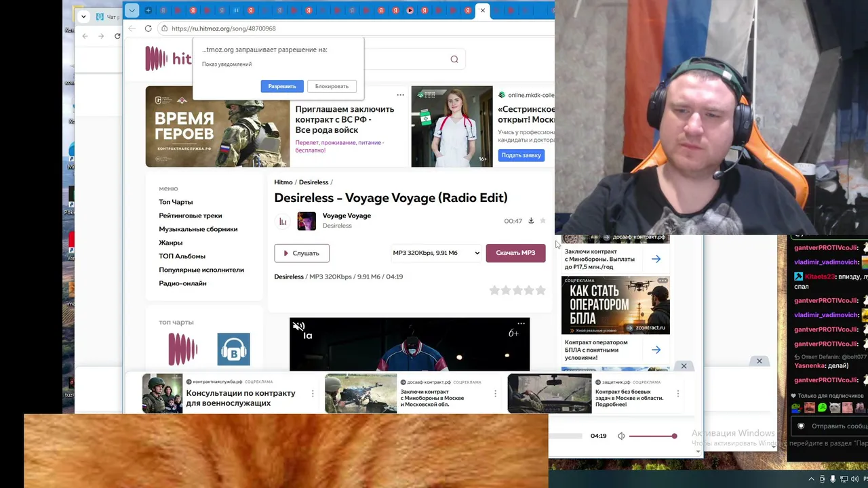This screenshot has width=868, height=488.
Task: Close the ad in the background browser window
Action: coord(759,361)
